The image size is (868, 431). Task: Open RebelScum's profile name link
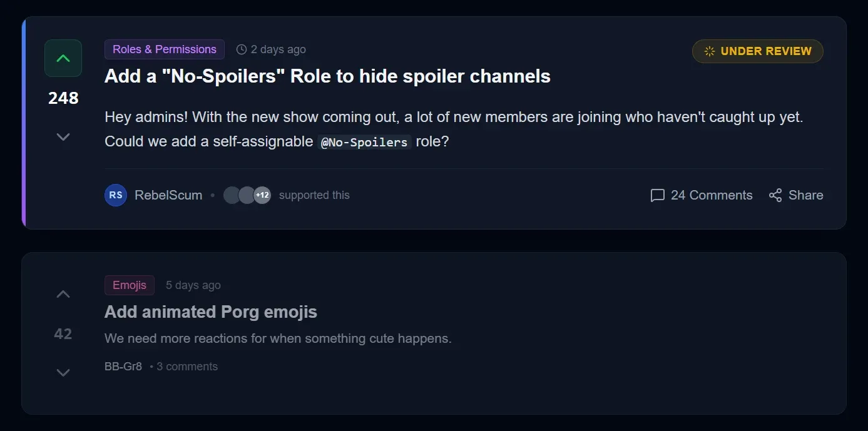pos(168,195)
